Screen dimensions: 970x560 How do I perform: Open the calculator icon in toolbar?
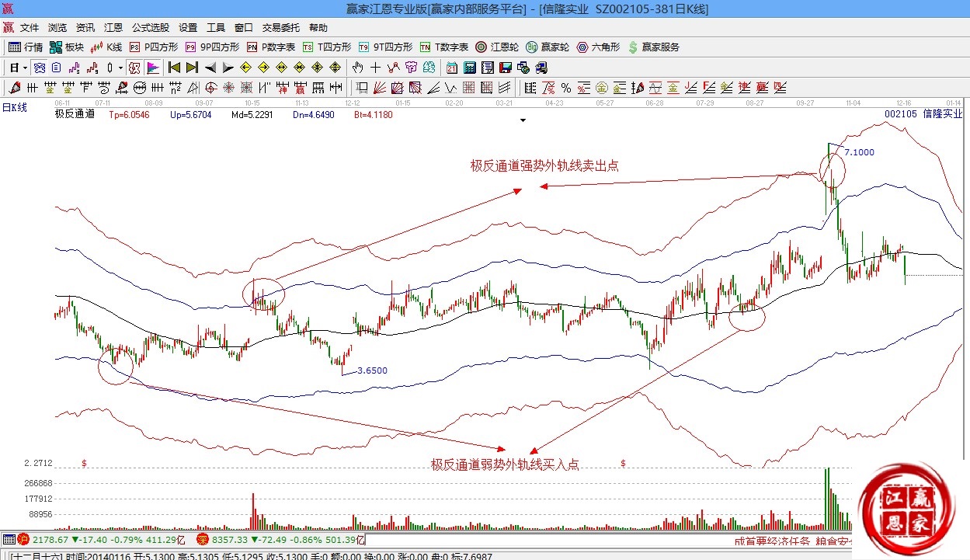470,68
